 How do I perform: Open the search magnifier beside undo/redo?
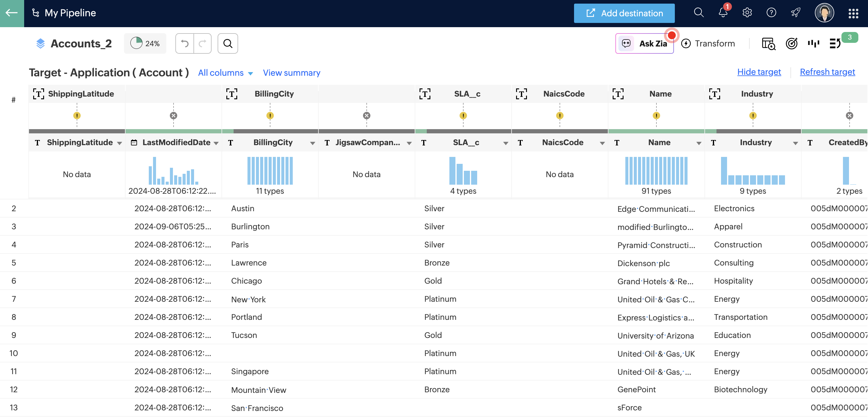[228, 43]
